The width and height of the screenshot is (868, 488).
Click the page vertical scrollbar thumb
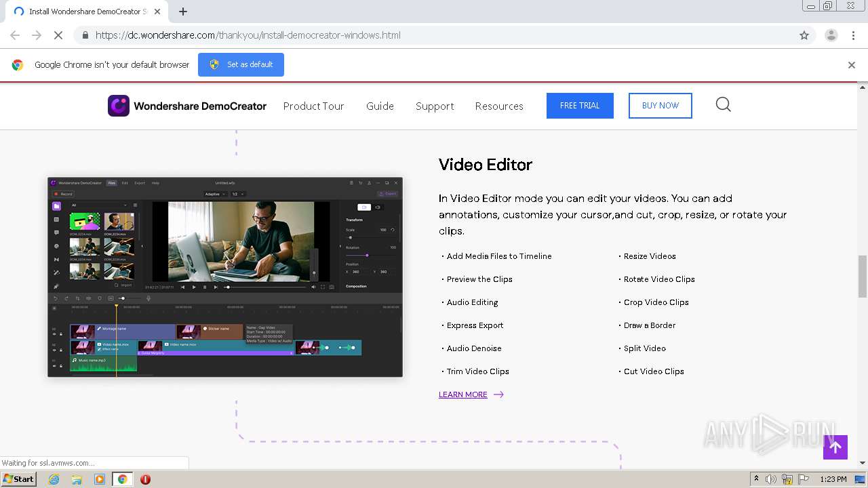coord(863,276)
